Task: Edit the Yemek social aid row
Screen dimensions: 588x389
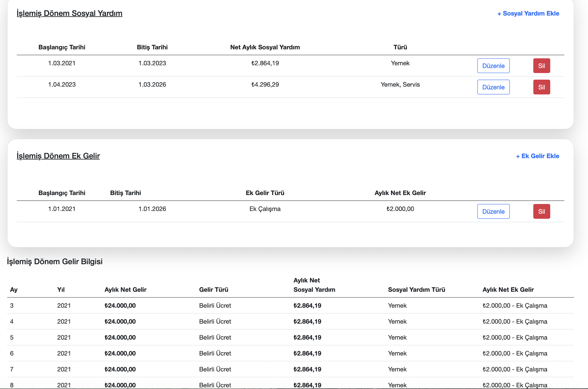Action: (493, 66)
